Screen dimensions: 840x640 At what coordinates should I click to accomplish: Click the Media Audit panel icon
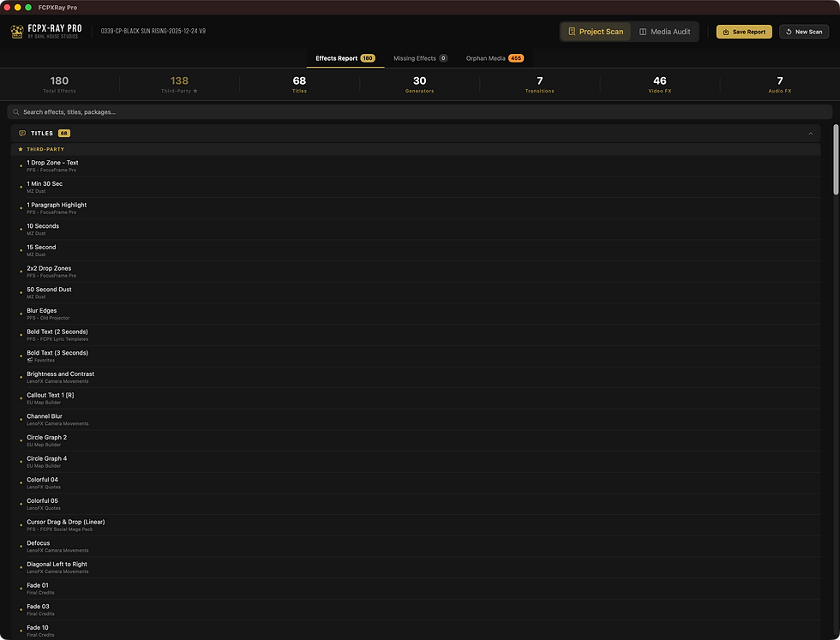click(x=643, y=32)
